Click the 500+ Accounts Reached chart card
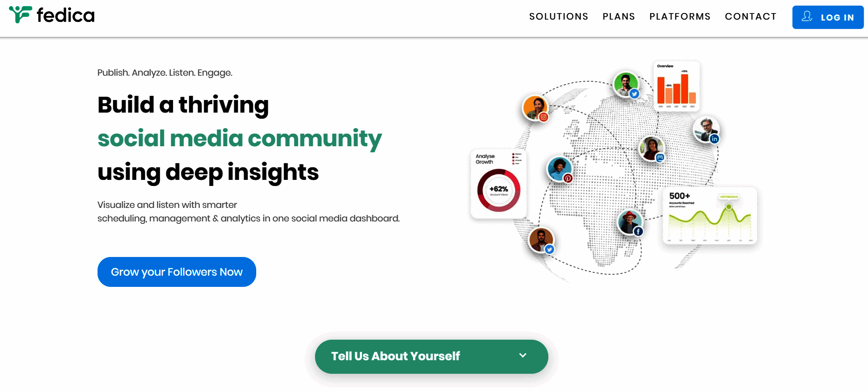The image size is (868, 392). pyautogui.click(x=709, y=215)
